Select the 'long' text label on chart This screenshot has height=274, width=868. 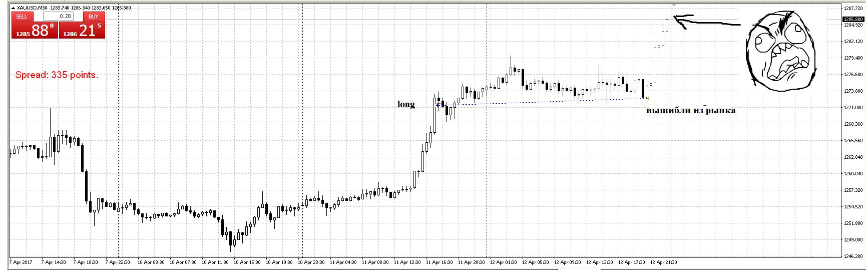(x=406, y=104)
